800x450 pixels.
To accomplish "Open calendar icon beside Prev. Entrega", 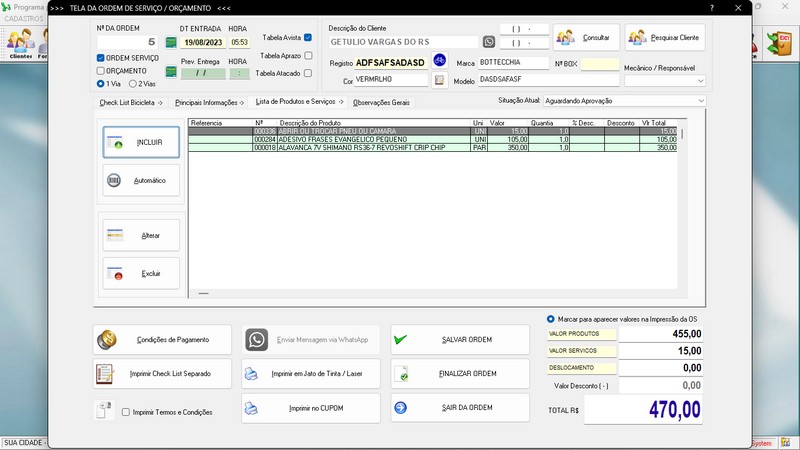I will 170,73.
